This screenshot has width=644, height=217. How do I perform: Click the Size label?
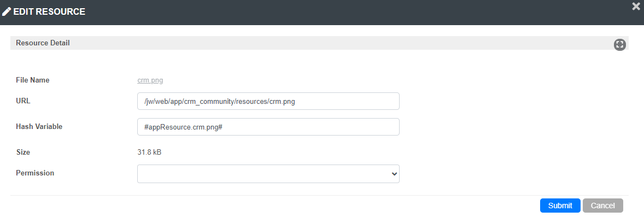(23, 152)
